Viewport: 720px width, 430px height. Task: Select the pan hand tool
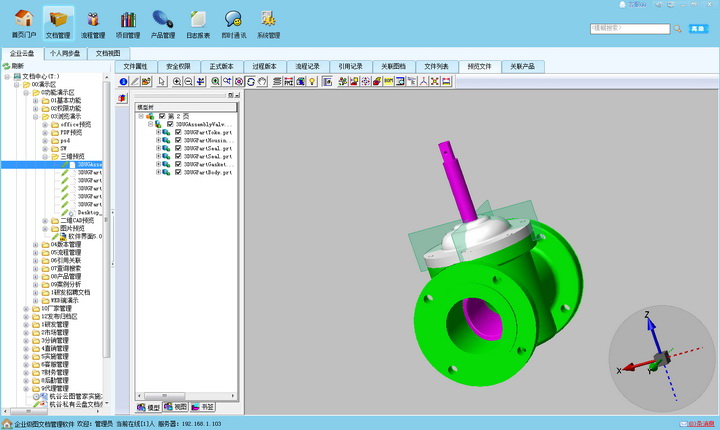(262, 81)
